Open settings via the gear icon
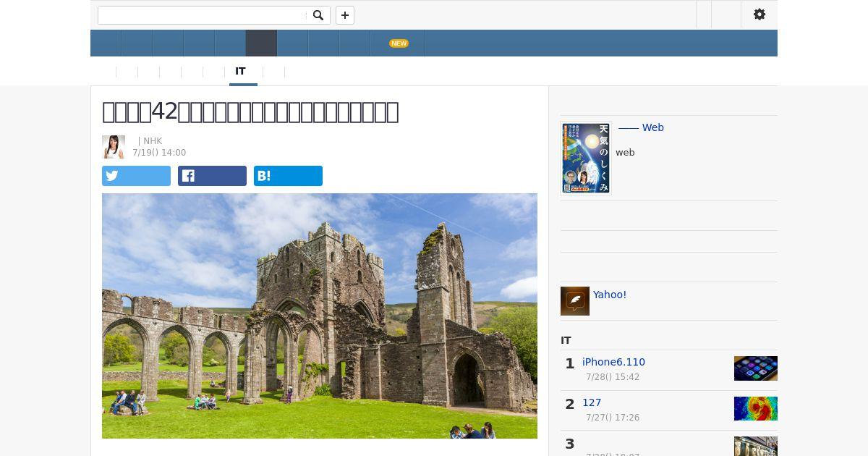Viewport: 868px width, 456px height. tap(759, 14)
